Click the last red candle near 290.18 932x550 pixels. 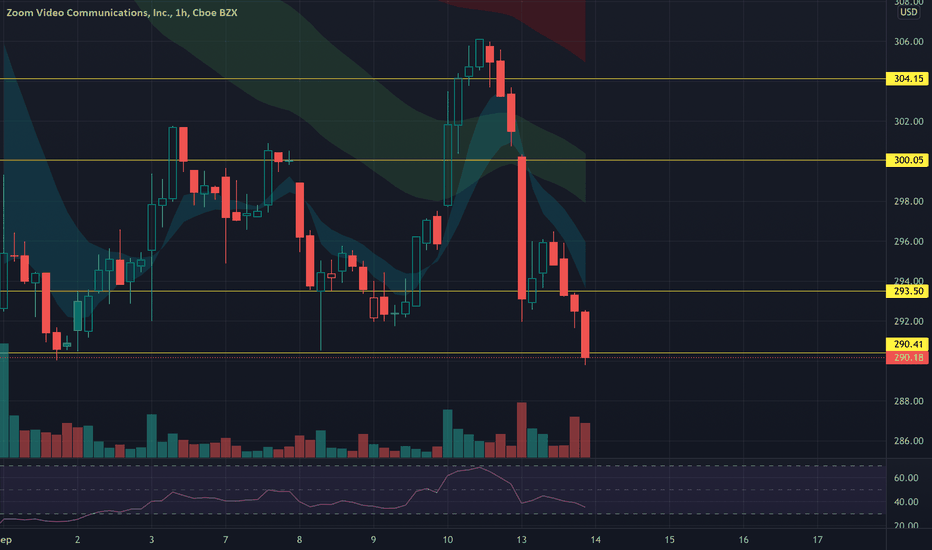[585, 334]
